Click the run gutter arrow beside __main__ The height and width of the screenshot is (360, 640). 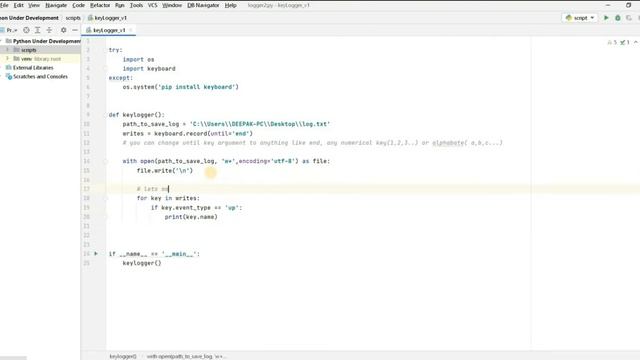pos(96,254)
